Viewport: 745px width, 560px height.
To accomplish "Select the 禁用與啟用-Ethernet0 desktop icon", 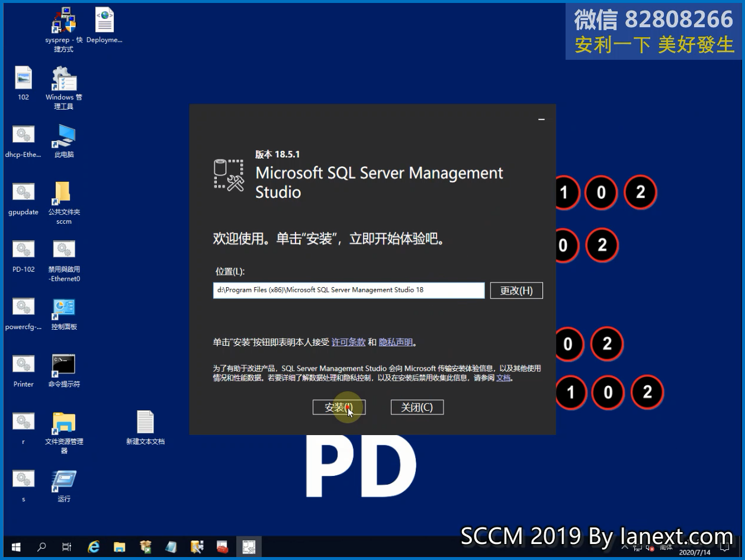I will click(64, 260).
